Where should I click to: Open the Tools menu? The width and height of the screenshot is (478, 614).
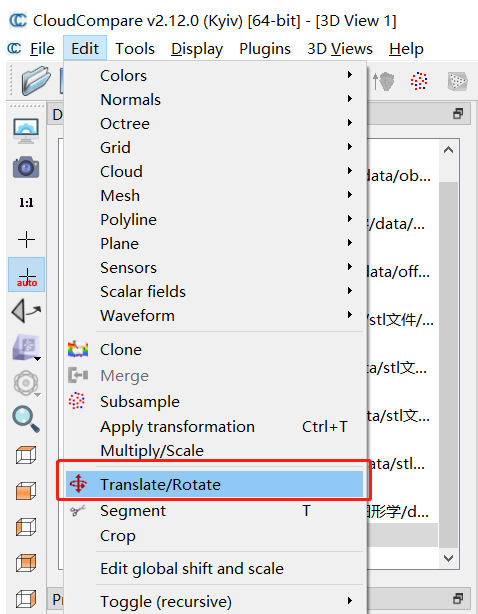[135, 49]
